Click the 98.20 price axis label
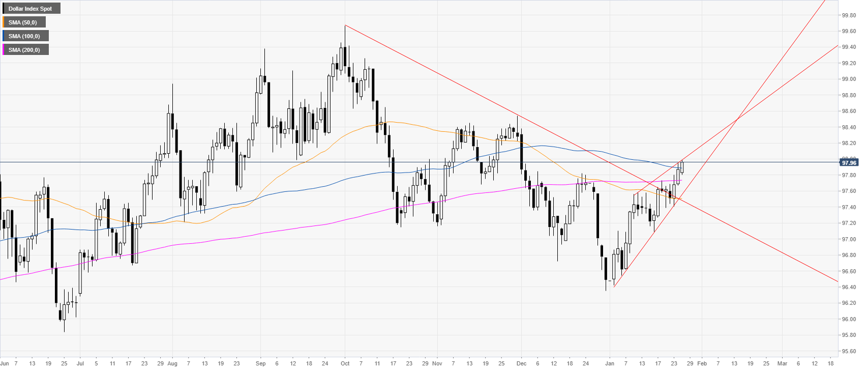Viewport: 868px width, 370px height. 849,144
